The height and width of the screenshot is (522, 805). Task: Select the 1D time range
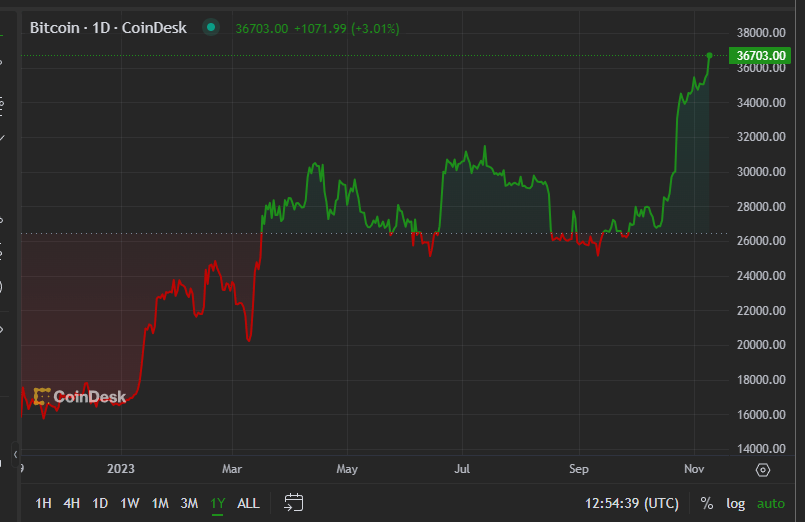[x=100, y=504]
